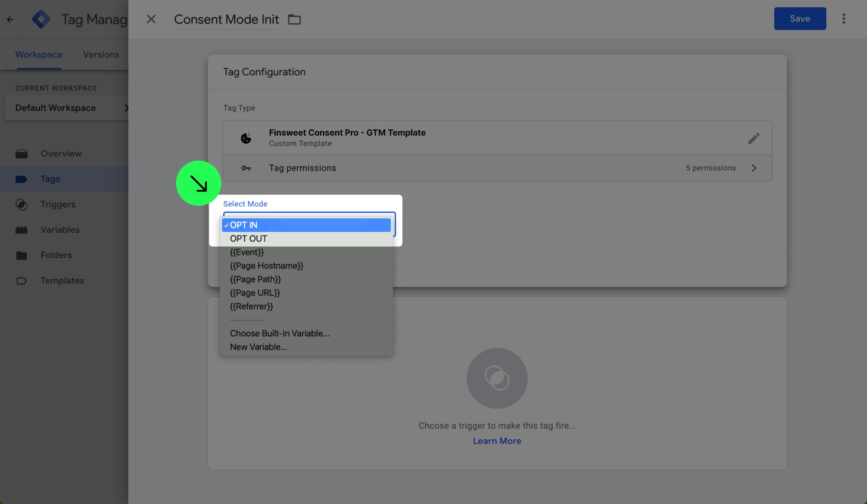Screen dimensions: 867x504
Task: Select New Variable... option
Action: [x=306, y=347]
